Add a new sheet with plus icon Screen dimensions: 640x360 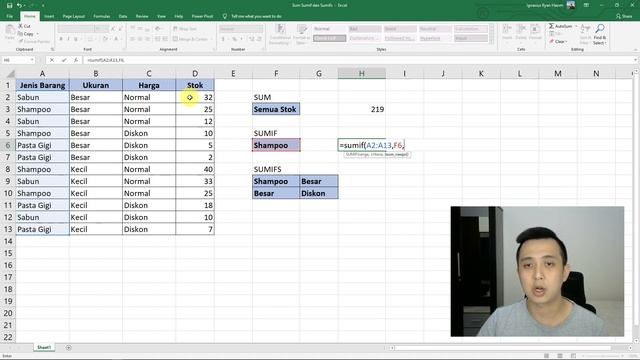(69, 348)
